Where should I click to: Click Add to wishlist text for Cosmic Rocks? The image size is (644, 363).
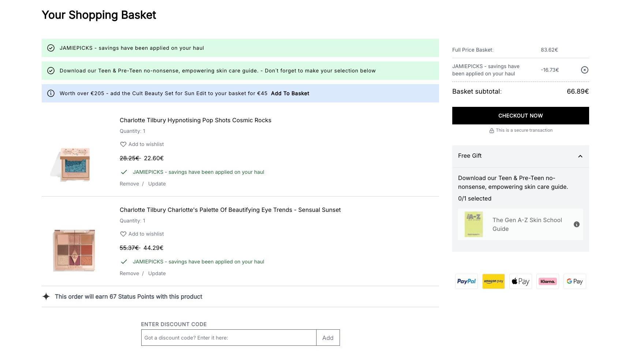tap(146, 144)
